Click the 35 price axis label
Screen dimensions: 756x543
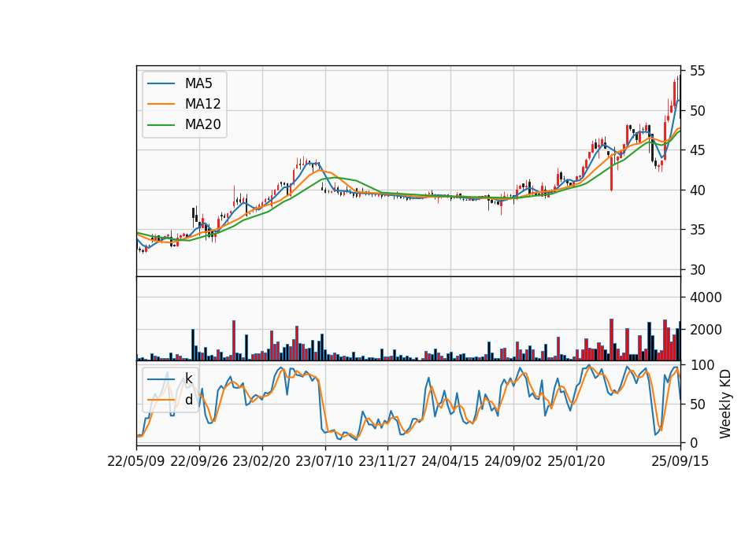coord(697,230)
